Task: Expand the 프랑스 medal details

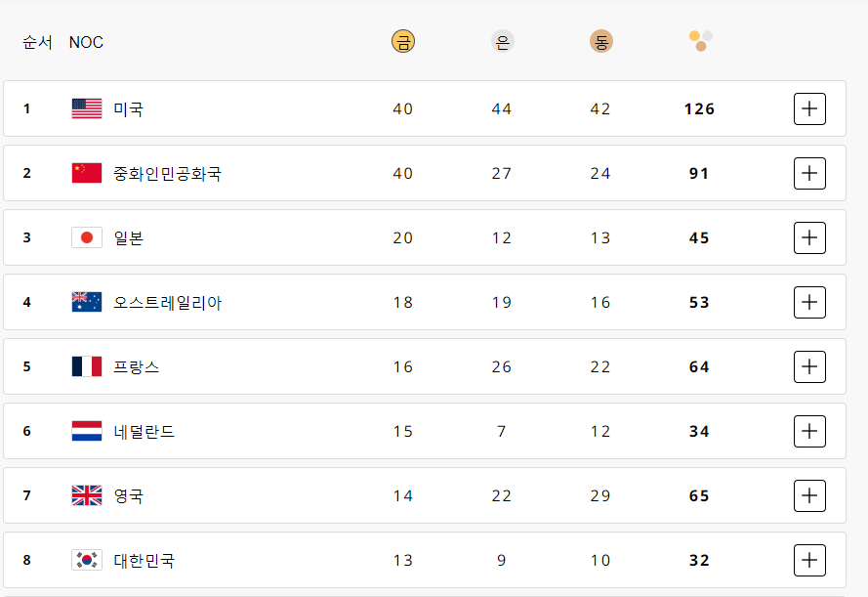Action: (809, 366)
